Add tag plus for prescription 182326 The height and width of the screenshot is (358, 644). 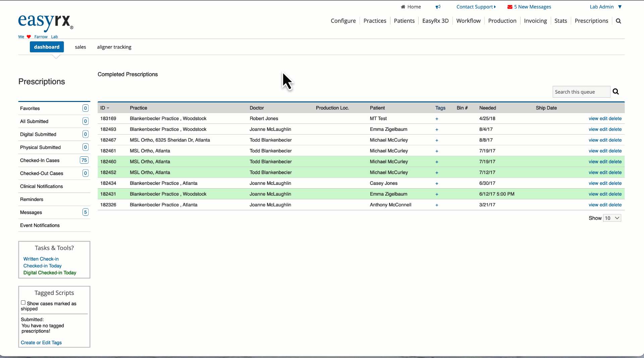437,205
